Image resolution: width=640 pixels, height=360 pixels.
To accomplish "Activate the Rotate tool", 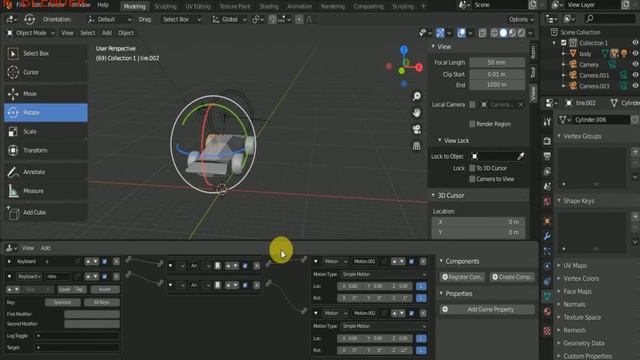I will (x=46, y=113).
